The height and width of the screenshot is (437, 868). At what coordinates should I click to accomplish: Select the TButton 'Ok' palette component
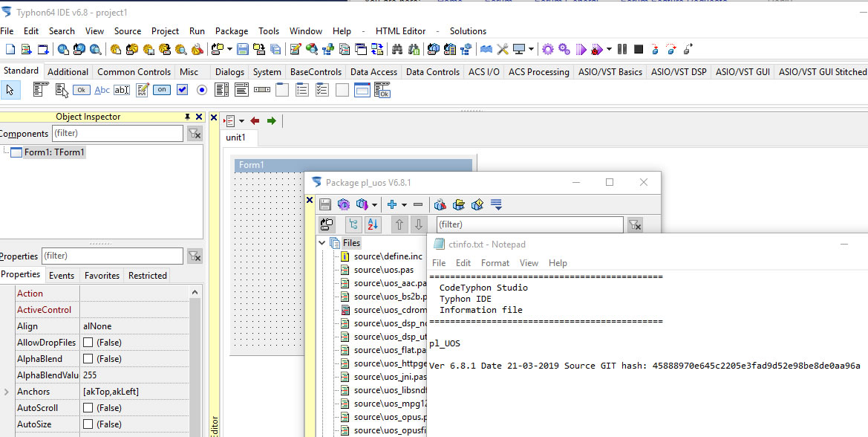tap(82, 90)
